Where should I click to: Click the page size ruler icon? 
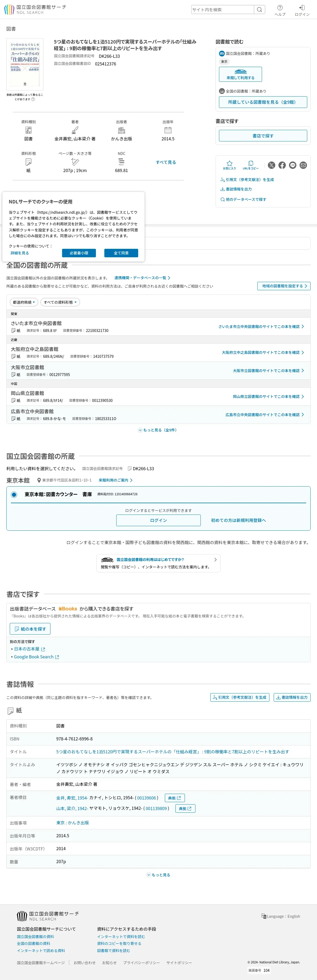click(x=75, y=162)
